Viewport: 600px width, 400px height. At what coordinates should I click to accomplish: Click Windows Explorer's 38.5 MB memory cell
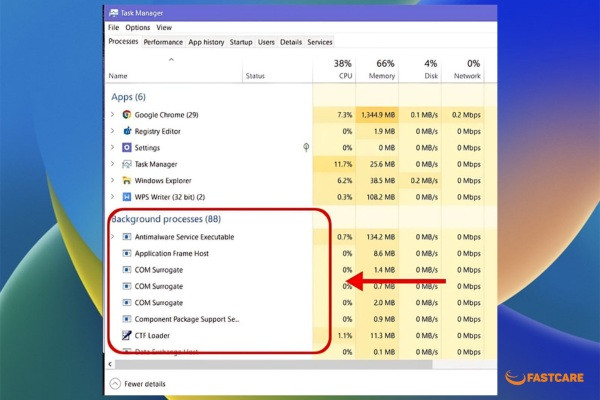[x=377, y=180]
